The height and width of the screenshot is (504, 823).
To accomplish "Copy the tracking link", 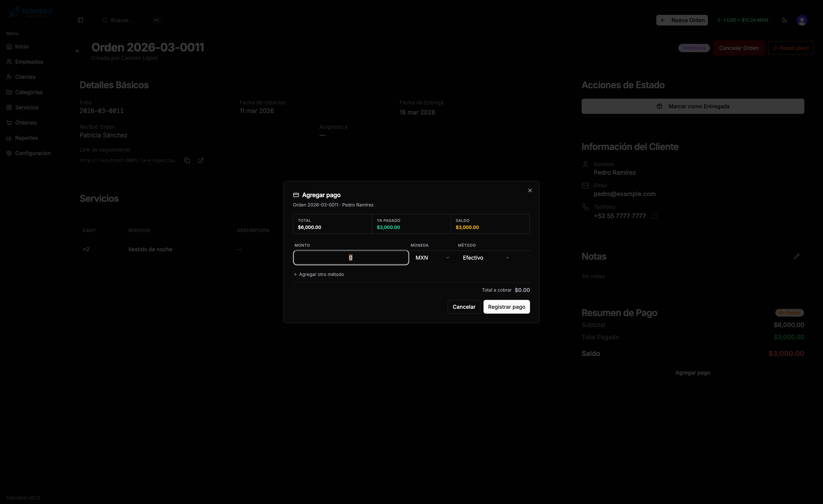I will (187, 160).
